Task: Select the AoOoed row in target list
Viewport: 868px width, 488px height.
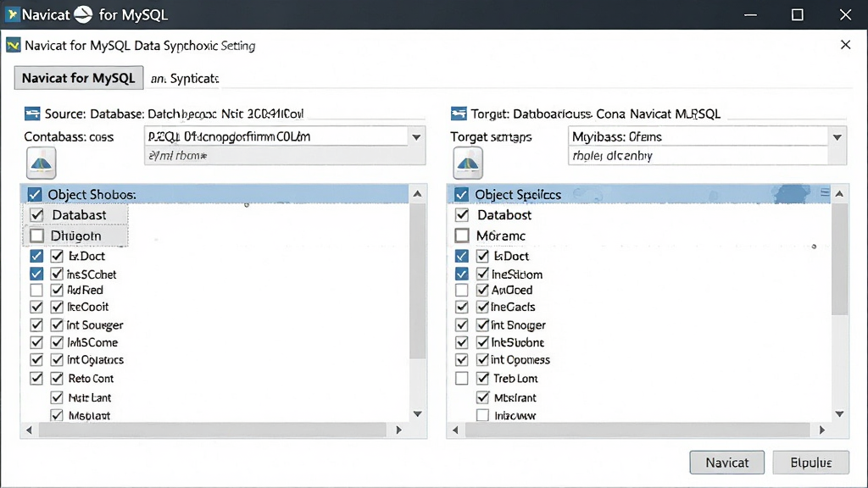Action: click(x=512, y=290)
